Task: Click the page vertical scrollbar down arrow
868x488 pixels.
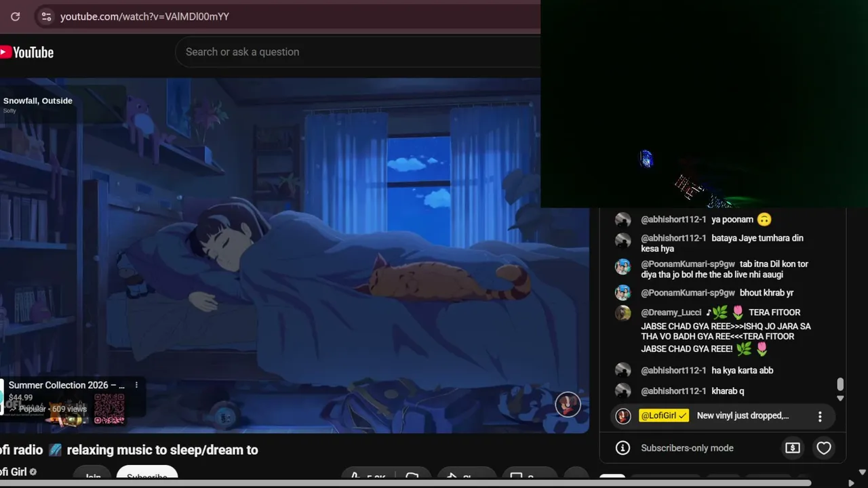Action: [863, 472]
